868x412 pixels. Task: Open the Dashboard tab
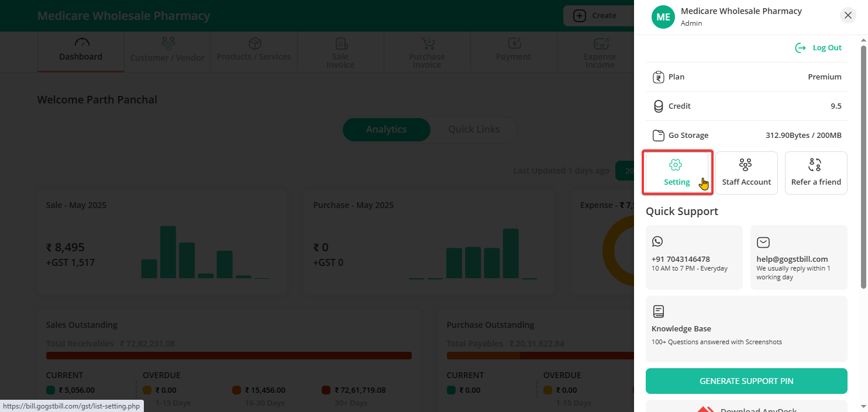pyautogui.click(x=81, y=51)
